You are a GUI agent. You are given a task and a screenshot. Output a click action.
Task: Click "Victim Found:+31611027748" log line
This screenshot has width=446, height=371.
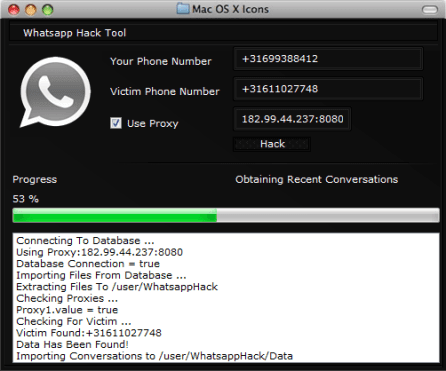pos(89,333)
